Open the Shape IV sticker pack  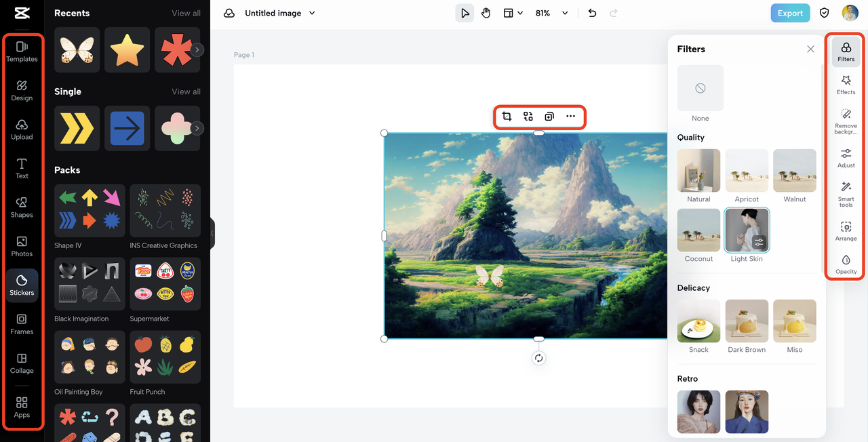click(x=90, y=211)
